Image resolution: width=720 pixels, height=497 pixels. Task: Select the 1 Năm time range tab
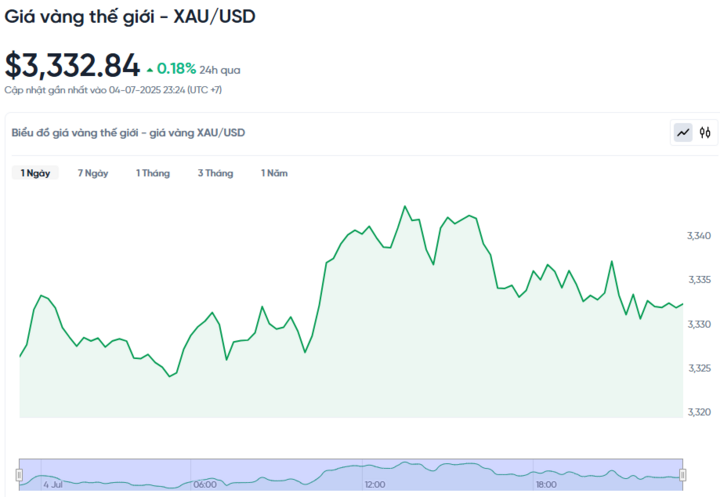click(274, 173)
